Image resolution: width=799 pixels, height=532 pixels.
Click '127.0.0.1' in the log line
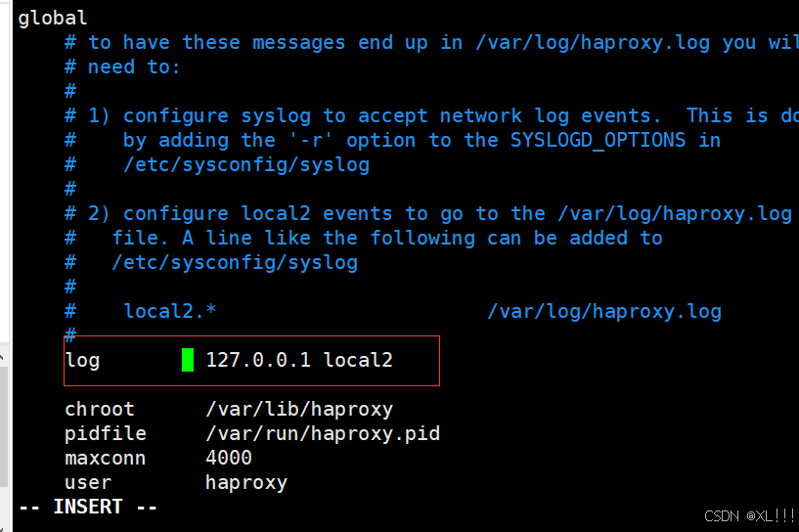pyautogui.click(x=258, y=360)
